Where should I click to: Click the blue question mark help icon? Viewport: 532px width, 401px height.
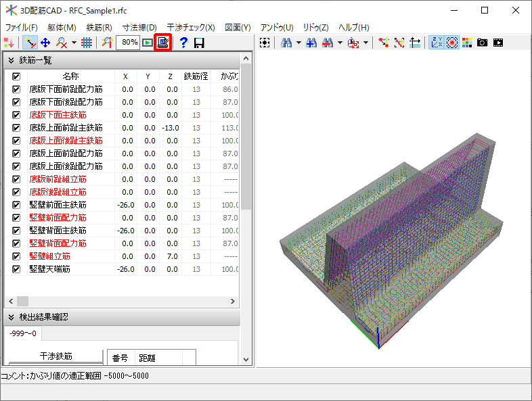point(183,43)
